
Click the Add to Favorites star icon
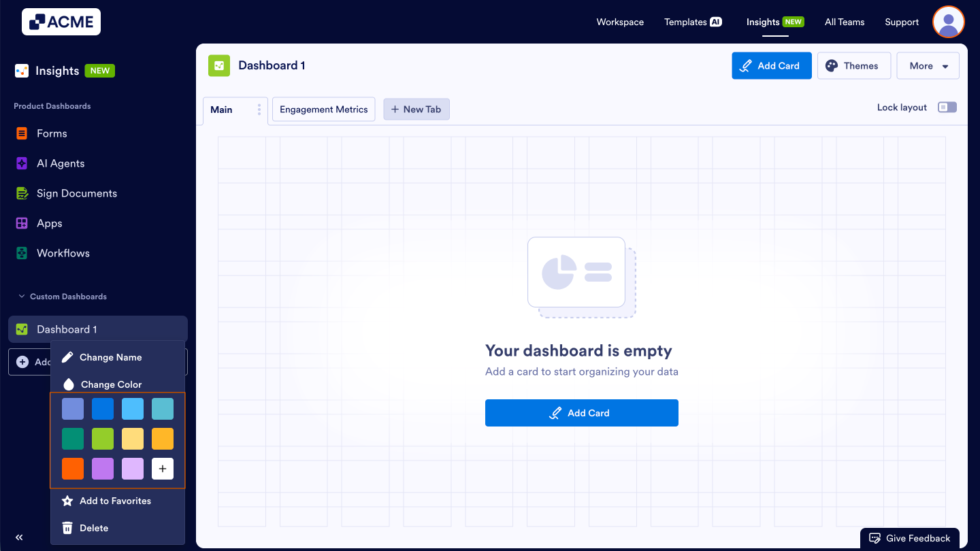pyautogui.click(x=67, y=501)
